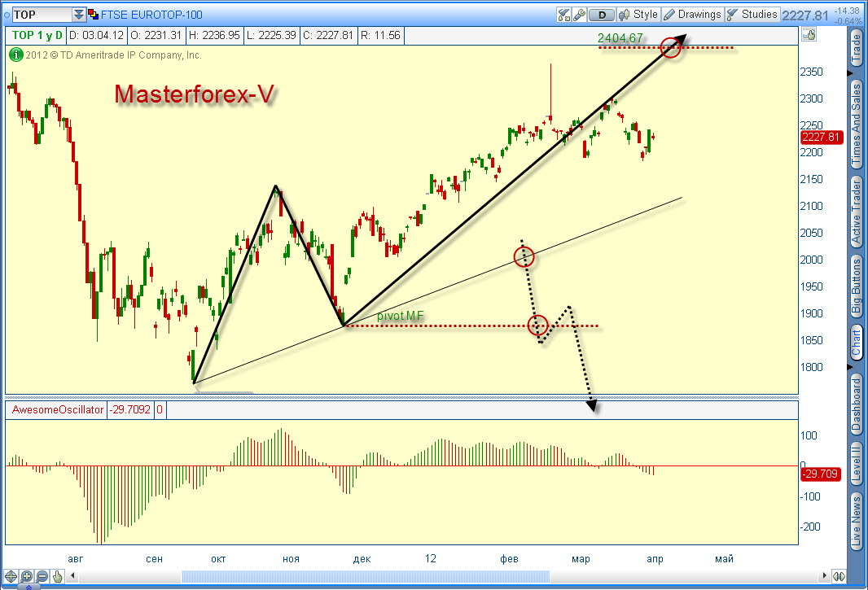868x590 pixels.
Task: Click the oscillator 0 value box
Action: point(160,409)
